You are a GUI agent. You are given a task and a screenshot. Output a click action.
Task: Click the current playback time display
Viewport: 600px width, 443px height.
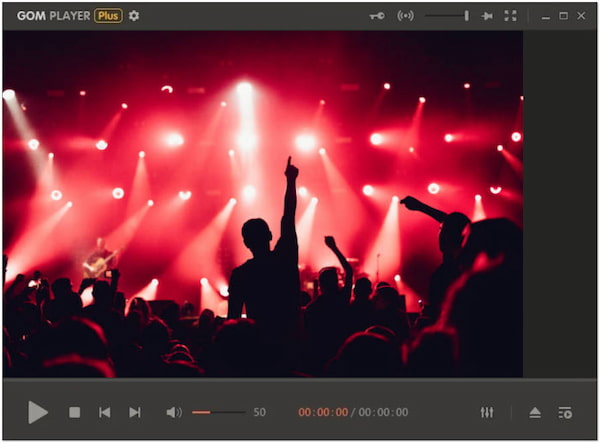tap(323, 412)
